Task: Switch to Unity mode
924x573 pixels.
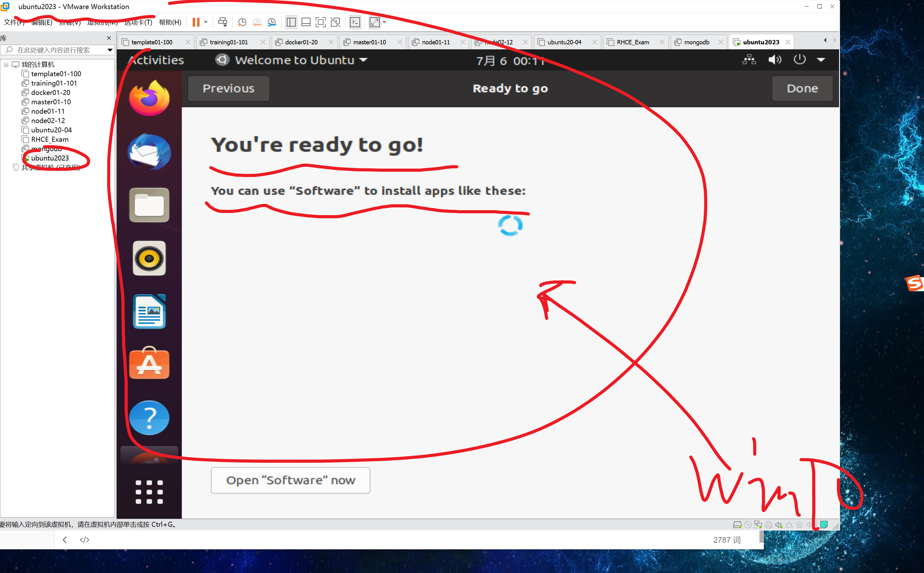Action: (x=335, y=22)
